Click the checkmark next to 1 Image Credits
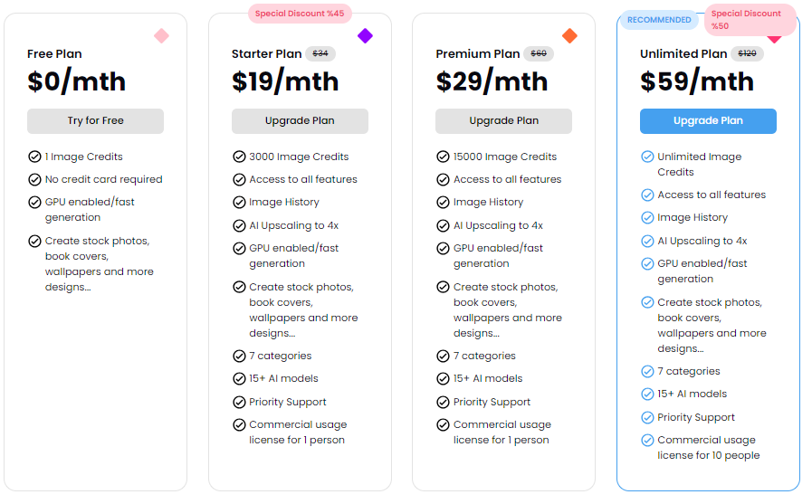 pyautogui.click(x=34, y=157)
